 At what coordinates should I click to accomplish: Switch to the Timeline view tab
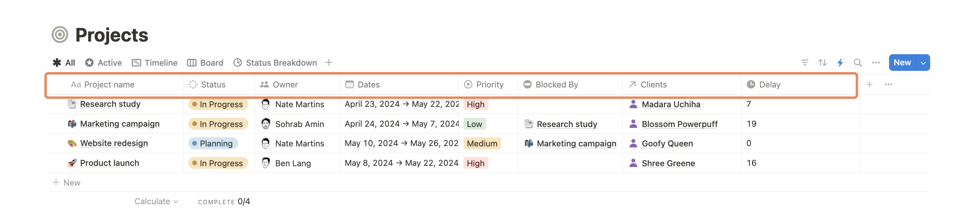[x=155, y=63]
